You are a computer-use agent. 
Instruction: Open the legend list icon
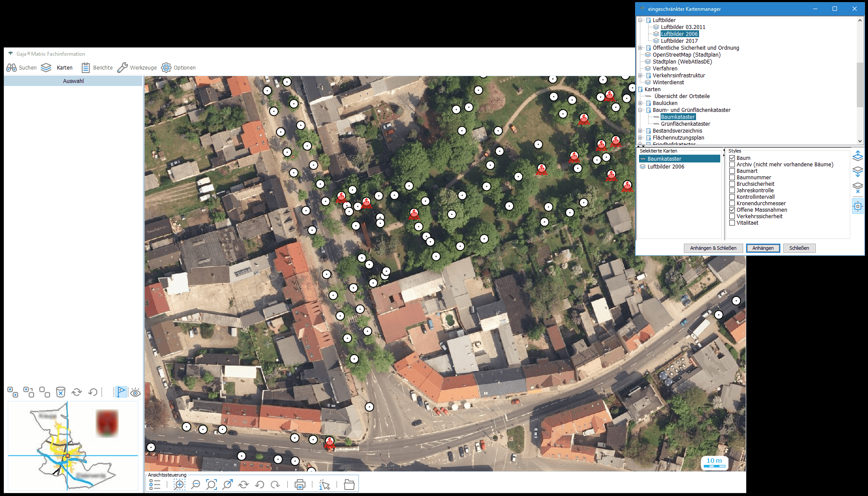(x=155, y=485)
